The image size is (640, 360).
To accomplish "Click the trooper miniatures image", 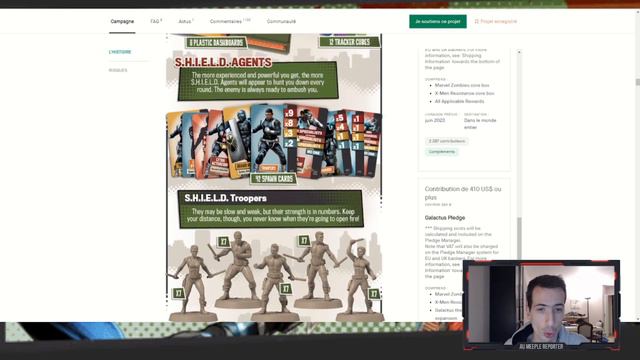I will click(274, 276).
